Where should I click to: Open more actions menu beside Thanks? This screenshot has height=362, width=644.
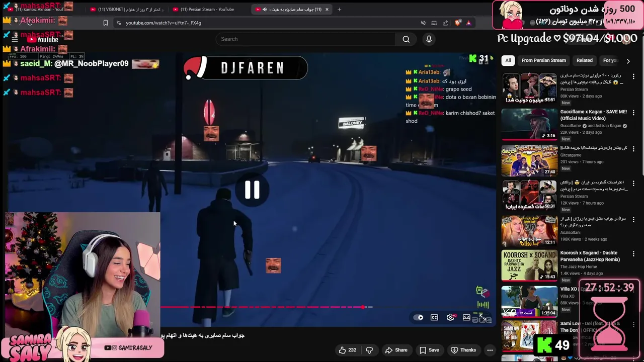click(490, 350)
